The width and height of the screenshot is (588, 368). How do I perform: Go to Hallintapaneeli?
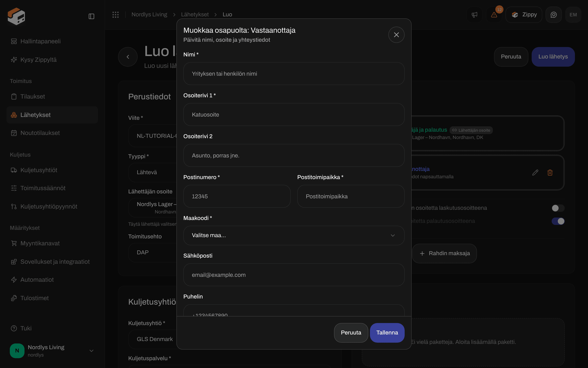52,41
